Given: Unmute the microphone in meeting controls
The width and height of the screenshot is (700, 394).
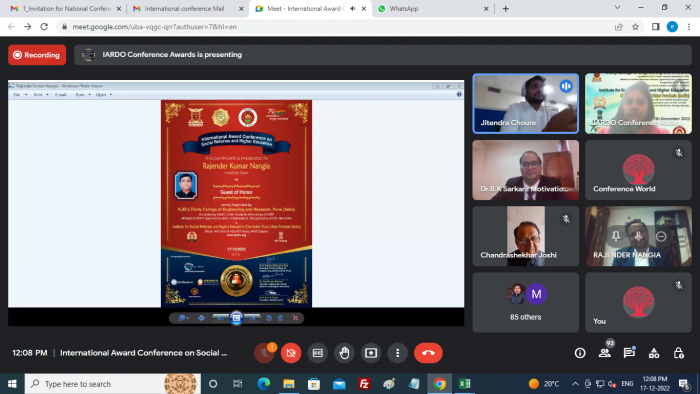Looking at the screenshot, I should point(264,353).
